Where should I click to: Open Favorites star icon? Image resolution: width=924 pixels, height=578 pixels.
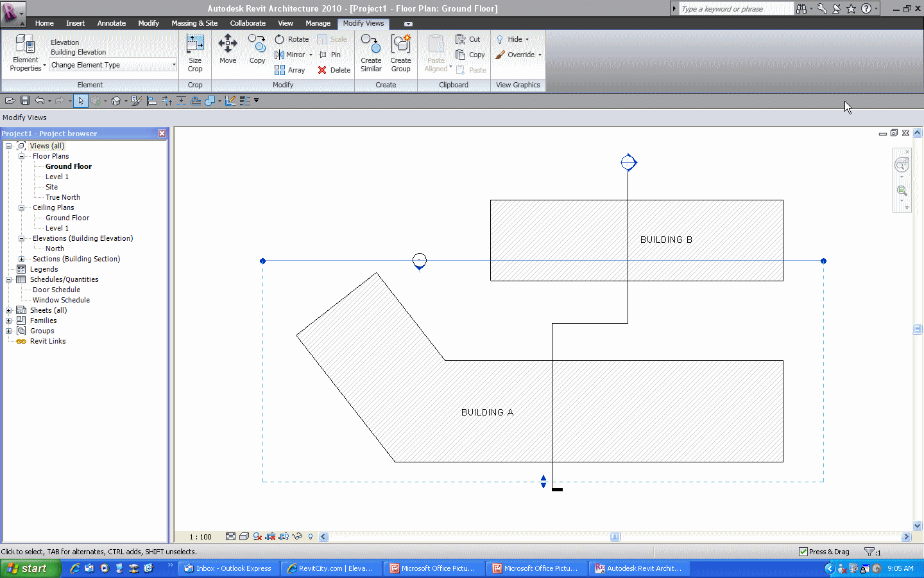pos(851,8)
